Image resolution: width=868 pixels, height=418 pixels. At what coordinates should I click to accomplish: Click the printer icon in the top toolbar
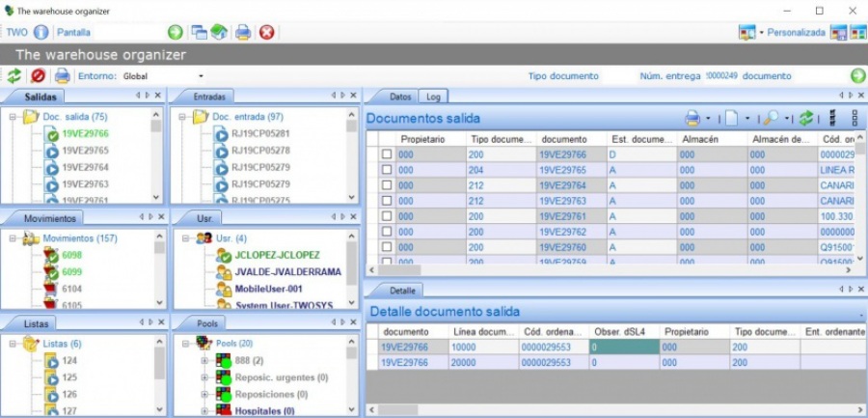point(243,32)
